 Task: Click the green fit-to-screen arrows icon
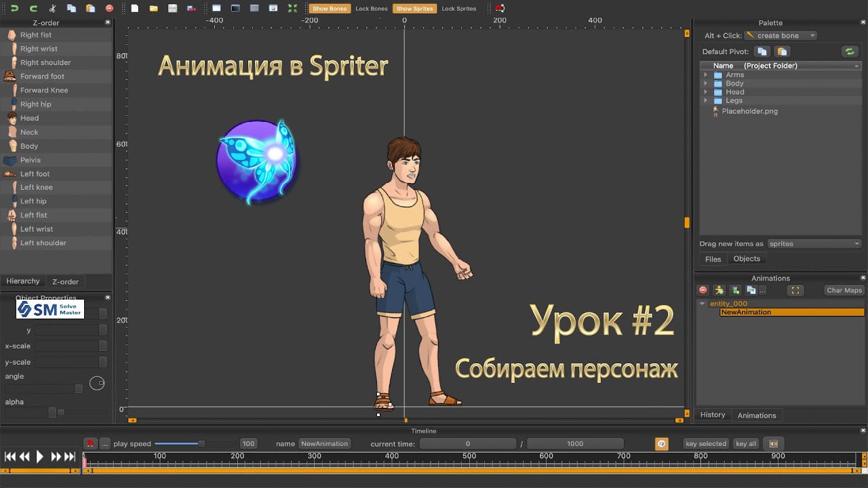292,8
